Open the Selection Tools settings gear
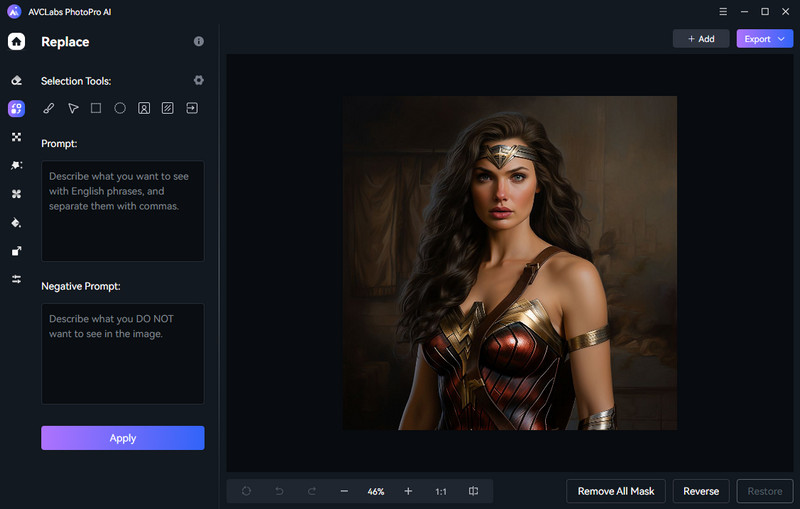Image resolution: width=800 pixels, height=509 pixels. click(198, 80)
